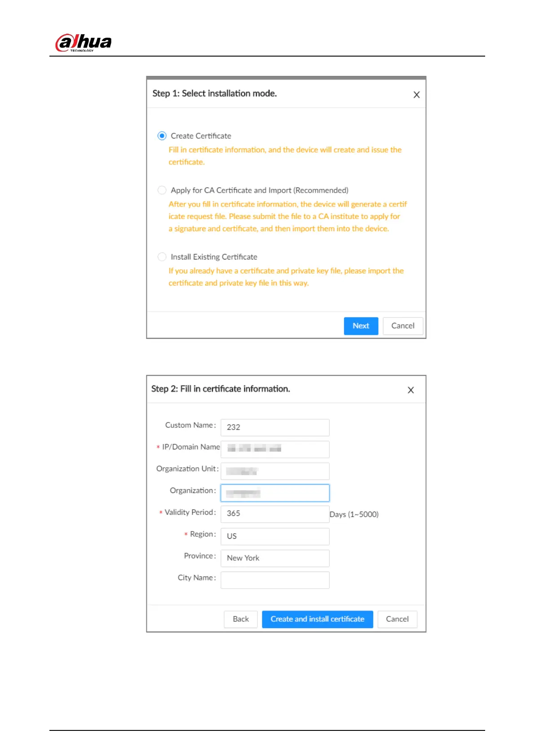Viewport: 535px width, 756px height.
Task: Select Install Existing Certificate radio option
Action: (162, 257)
